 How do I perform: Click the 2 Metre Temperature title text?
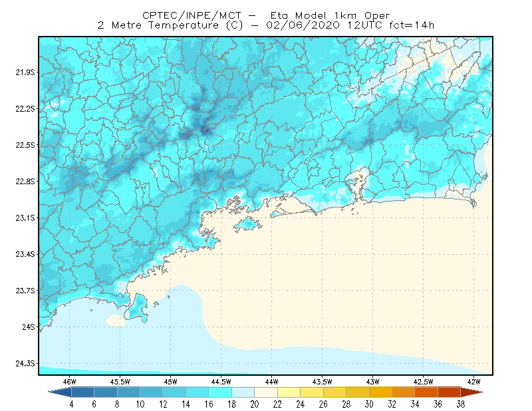158,25
